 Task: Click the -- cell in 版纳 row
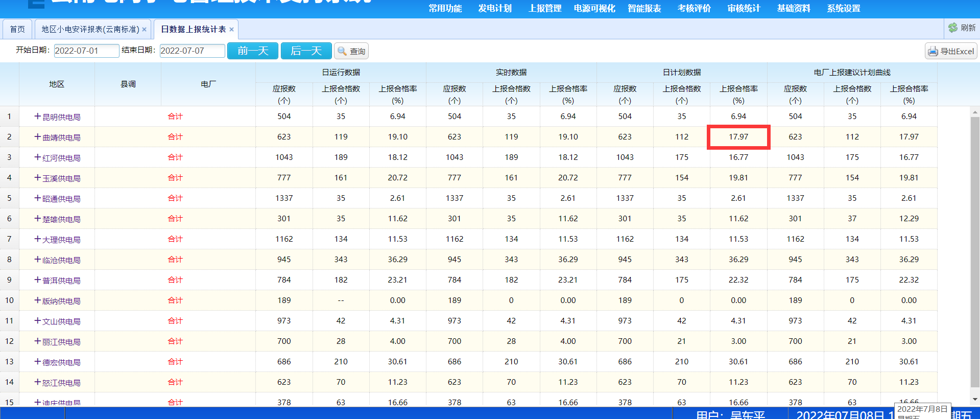[341, 300]
